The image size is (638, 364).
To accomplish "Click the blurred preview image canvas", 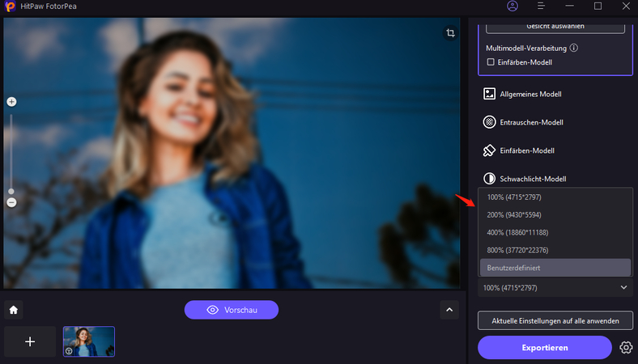I will tap(232, 153).
